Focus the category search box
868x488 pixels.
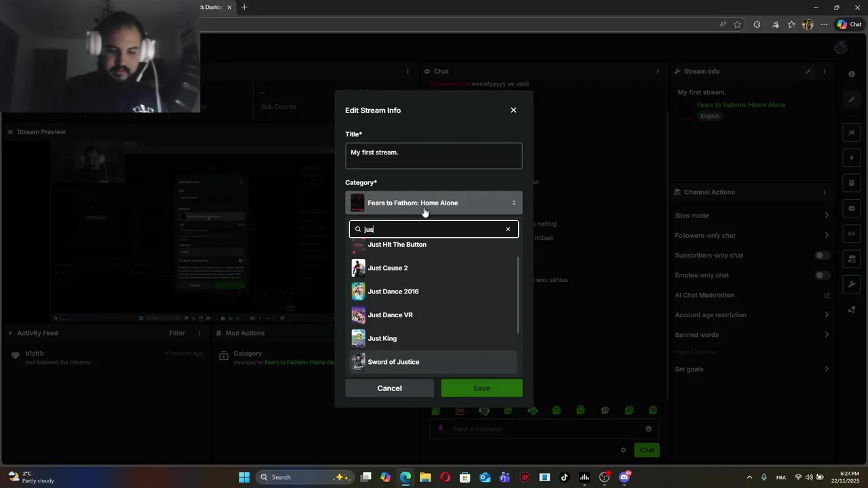[433, 229]
